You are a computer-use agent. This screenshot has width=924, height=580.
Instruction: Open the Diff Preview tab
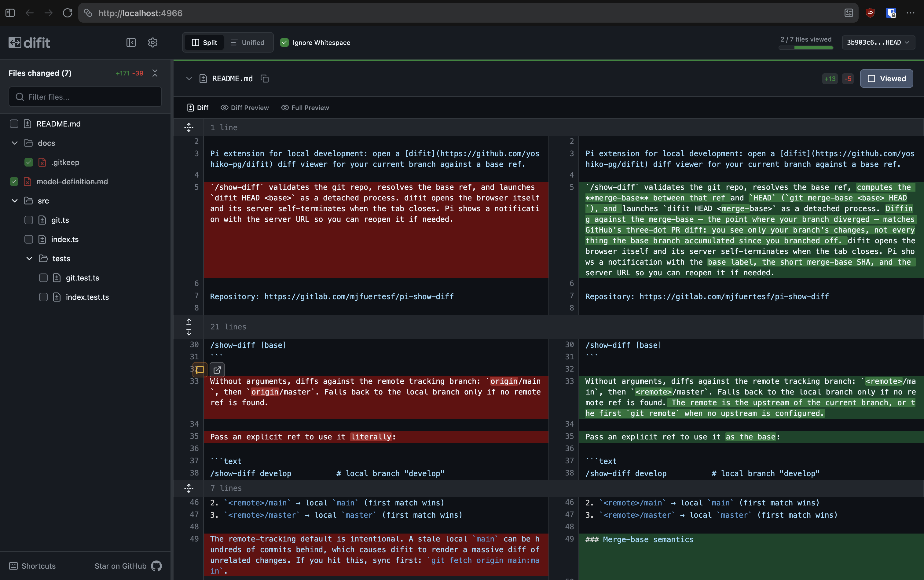point(245,108)
